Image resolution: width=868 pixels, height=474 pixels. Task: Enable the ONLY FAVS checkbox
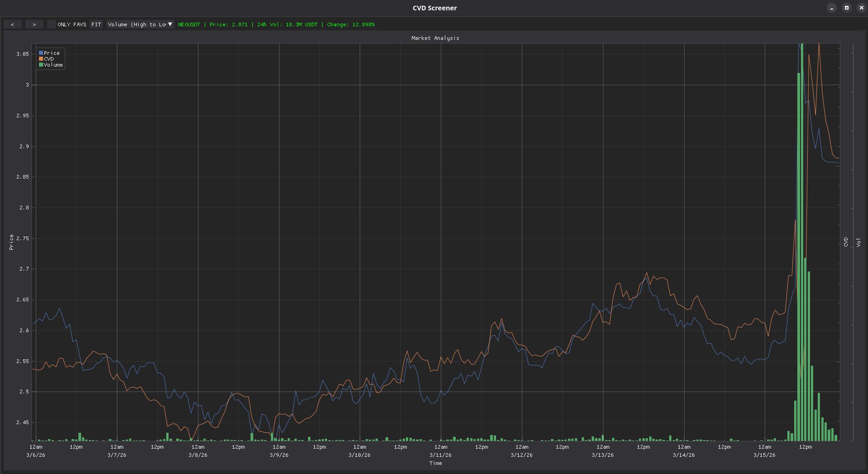pyautogui.click(x=51, y=24)
